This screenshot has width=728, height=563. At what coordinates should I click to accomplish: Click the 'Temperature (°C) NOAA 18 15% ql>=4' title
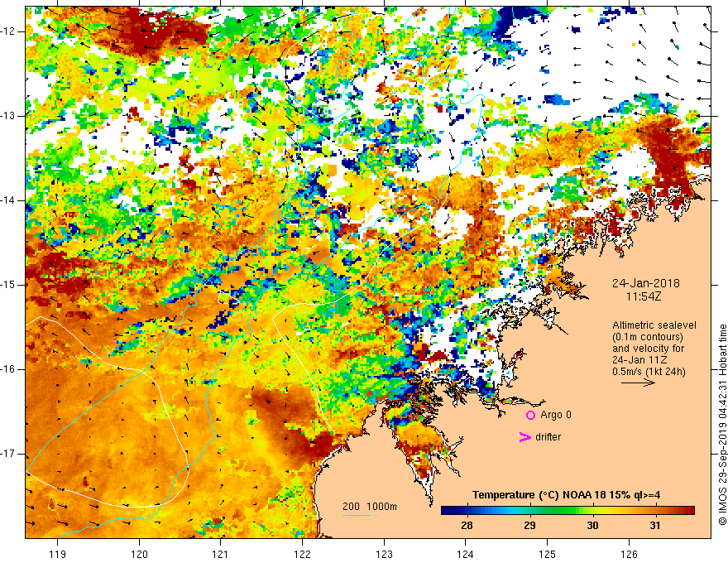click(567, 495)
